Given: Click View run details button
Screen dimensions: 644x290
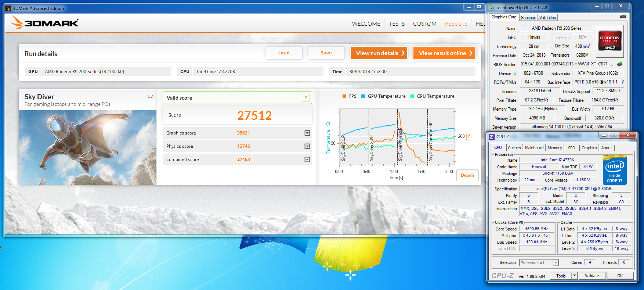Looking at the screenshot, I should [x=380, y=53].
